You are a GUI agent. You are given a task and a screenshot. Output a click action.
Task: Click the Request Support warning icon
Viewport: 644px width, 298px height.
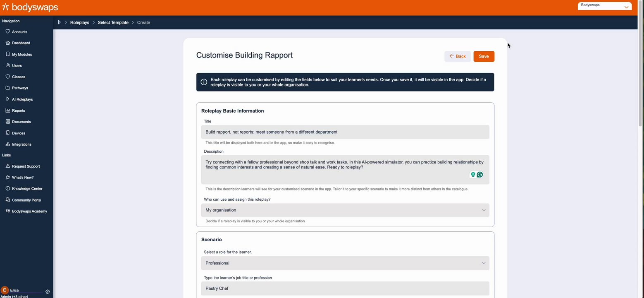click(x=8, y=166)
